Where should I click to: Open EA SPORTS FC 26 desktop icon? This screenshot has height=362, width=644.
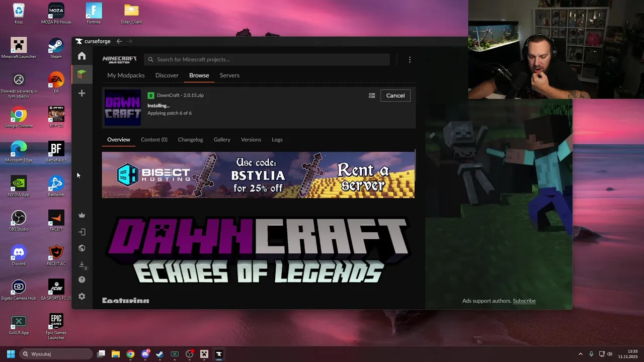[x=56, y=290]
